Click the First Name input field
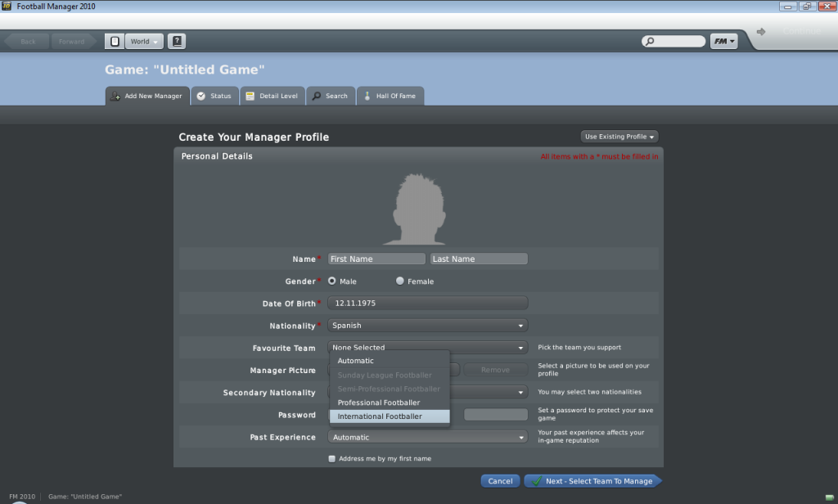This screenshot has height=504, width=838. tap(376, 259)
